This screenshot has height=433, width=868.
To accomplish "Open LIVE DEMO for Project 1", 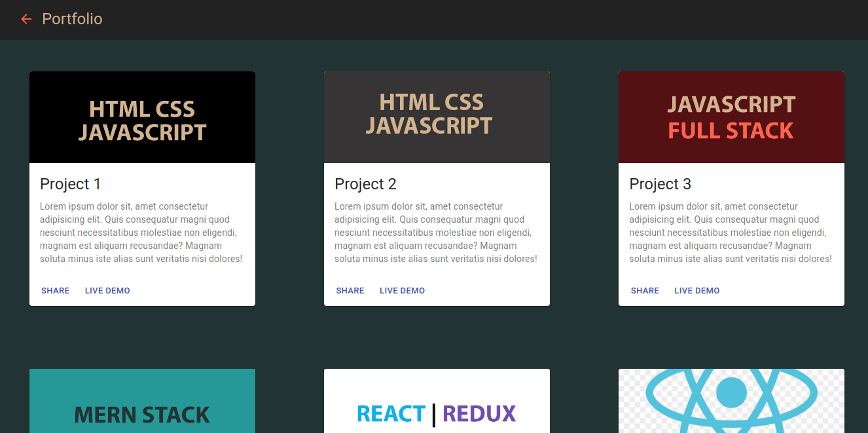I will [x=107, y=291].
